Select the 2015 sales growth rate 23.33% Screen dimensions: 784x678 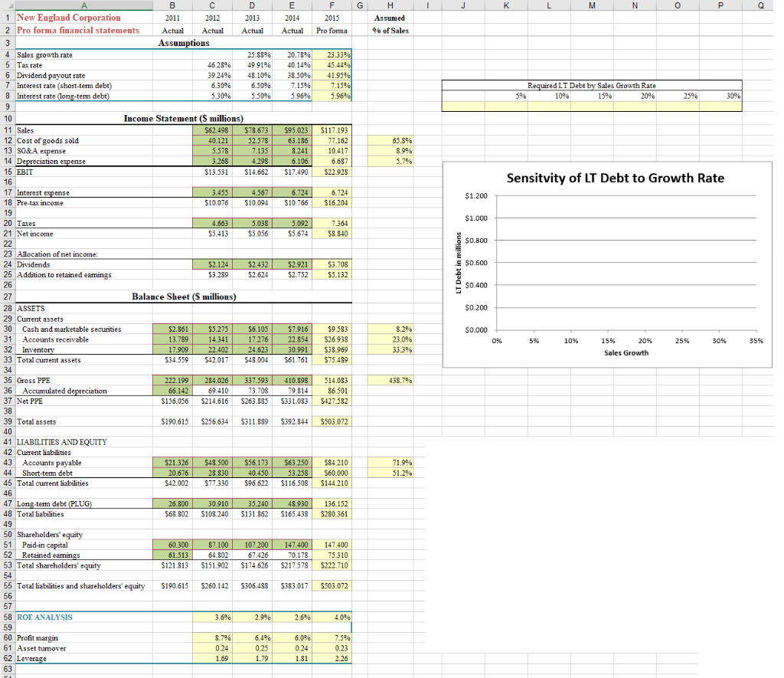click(x=332, y=54)
